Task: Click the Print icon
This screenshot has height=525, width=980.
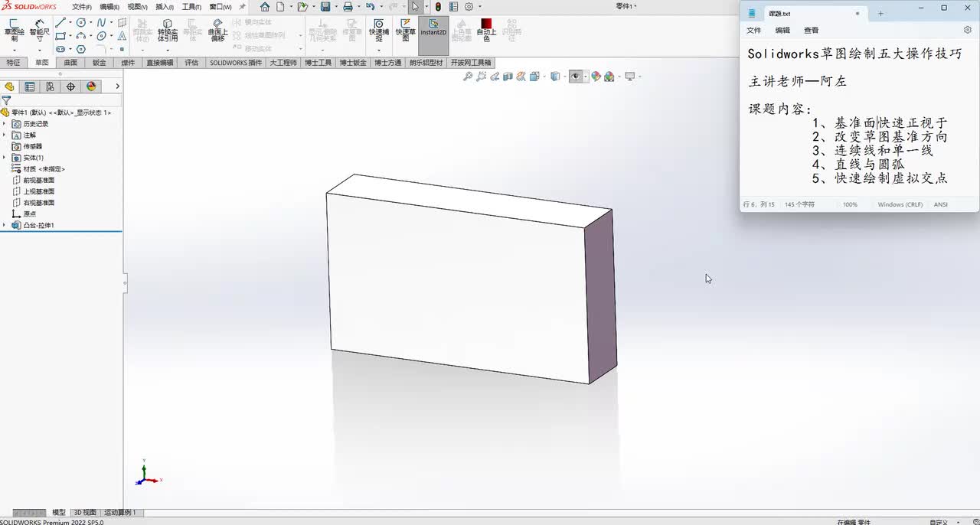Action: (x=348, y=7)
